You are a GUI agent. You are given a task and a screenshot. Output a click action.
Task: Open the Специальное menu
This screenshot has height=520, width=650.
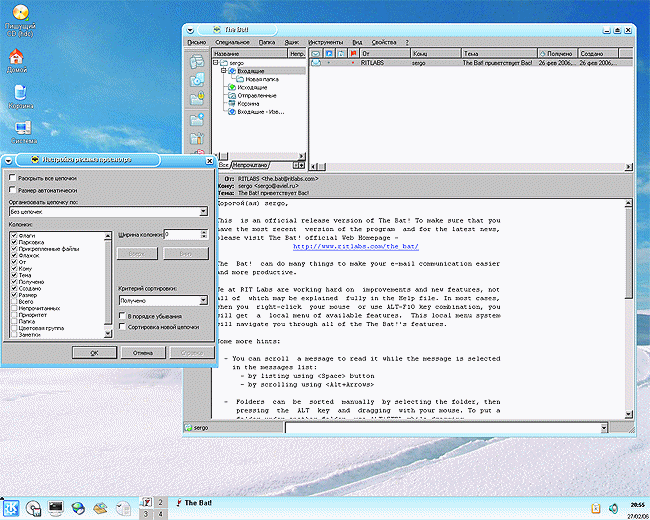(x=232, y=42)
